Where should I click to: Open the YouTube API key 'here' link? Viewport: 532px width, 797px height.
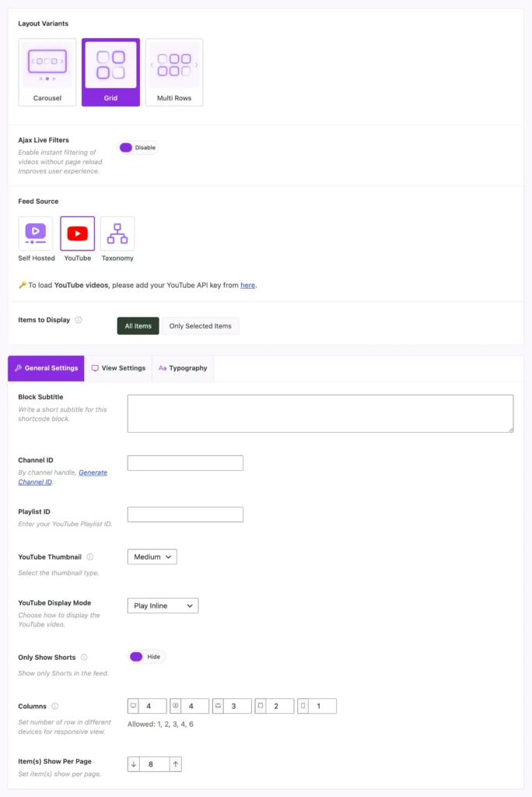tap(247, 285)
